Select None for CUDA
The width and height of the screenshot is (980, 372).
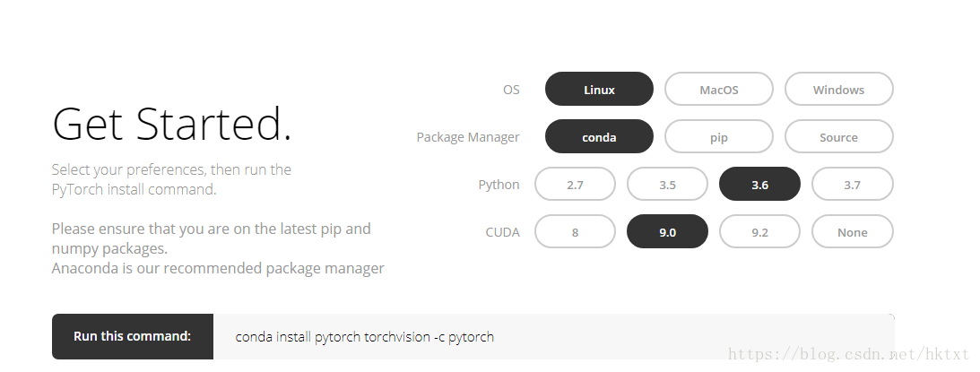(852, 232)
